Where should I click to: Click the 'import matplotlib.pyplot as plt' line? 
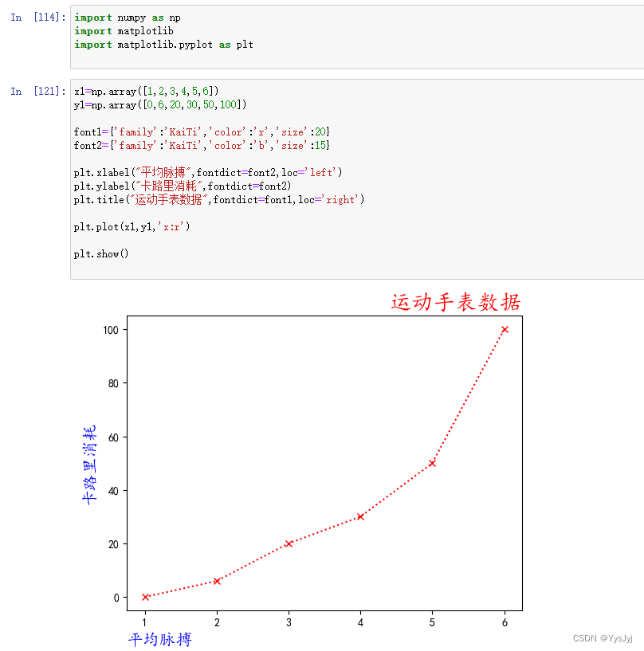(x=163, y=45)
